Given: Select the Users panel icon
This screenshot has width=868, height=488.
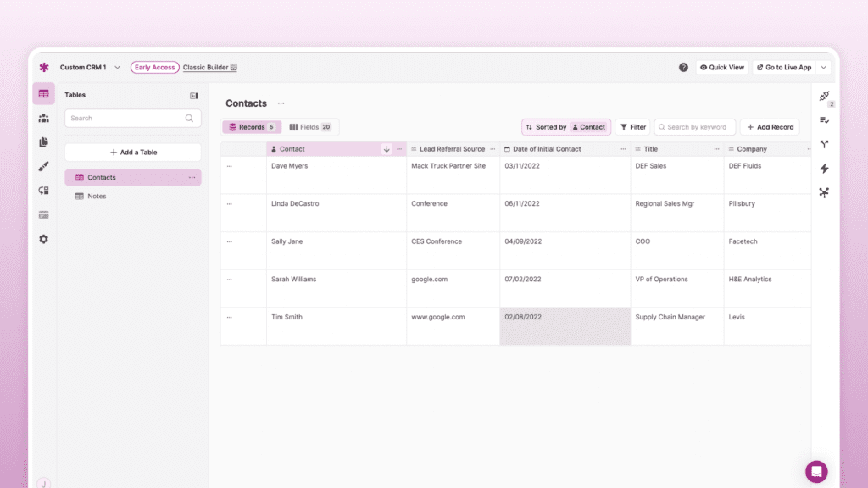Looking at the screenshot, I should coord(43,118).
